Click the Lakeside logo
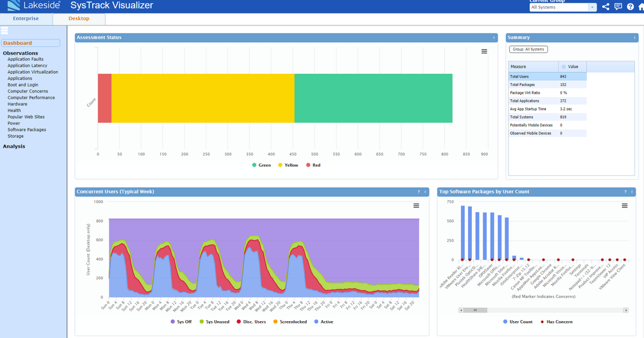 click(x=34, y=6)
